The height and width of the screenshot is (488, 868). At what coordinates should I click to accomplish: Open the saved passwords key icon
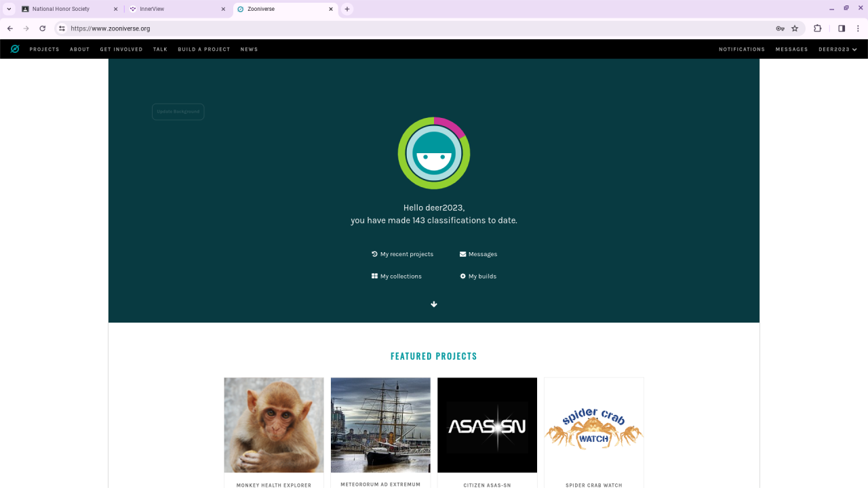(x=780, y=28)
